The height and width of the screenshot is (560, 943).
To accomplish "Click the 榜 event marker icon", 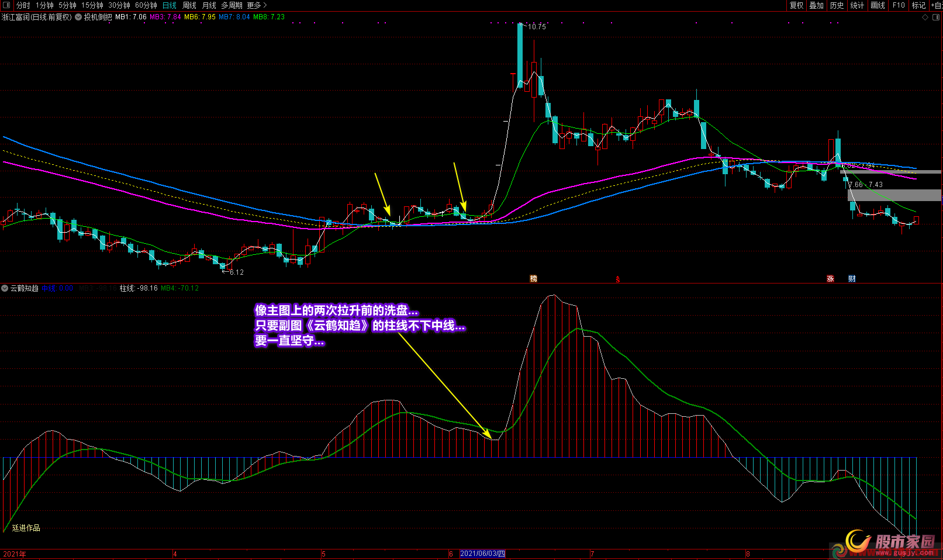I will (x=533, y=279).
